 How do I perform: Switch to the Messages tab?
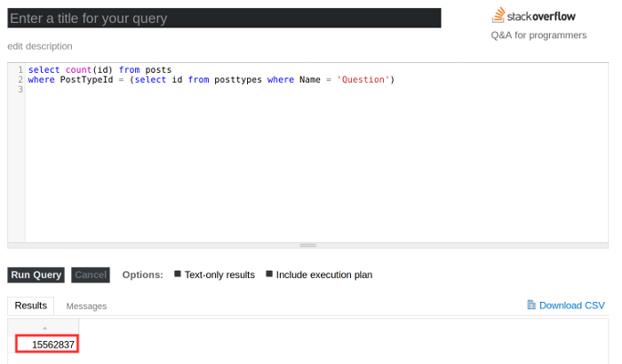tap(86, 306)
